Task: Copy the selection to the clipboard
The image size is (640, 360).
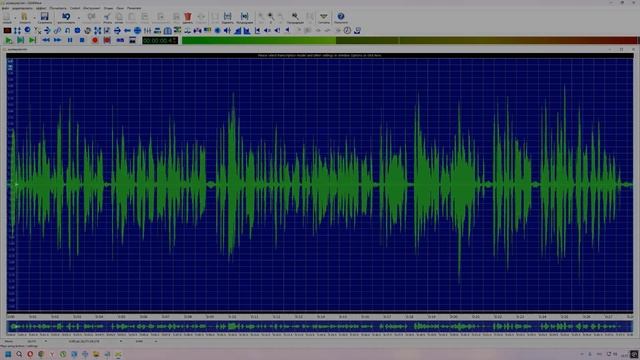Action: (x=119, y=17)
